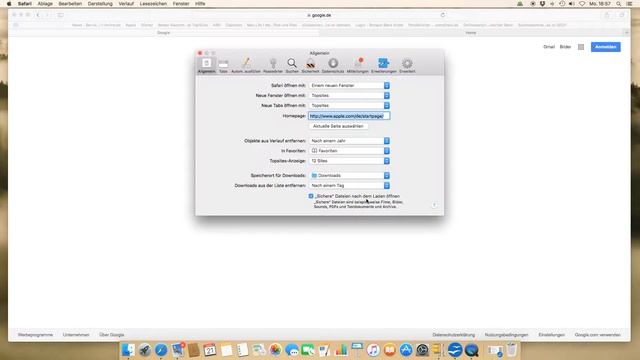Open Spotlight search in the menu bar
This screenshot has height=360, width=640.
click(619, 4)
